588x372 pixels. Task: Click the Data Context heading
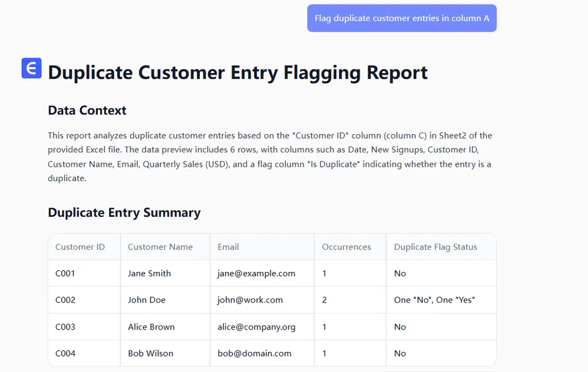[x=87, y=110]
